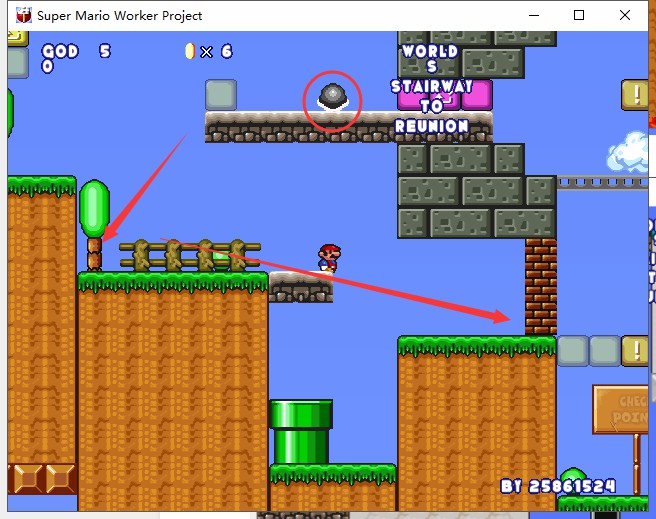Click the wooden checkpoint sign
This screenshot has width=656, height=519.
tap(621, 409)
